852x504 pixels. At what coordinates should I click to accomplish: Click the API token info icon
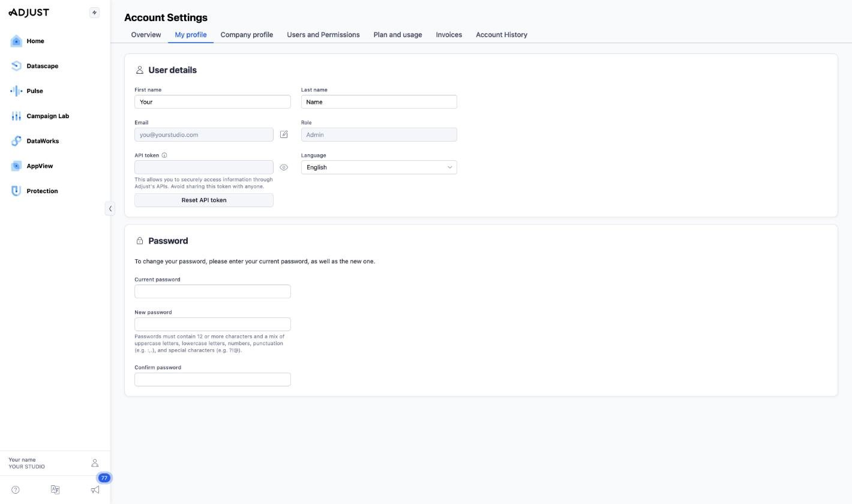[164, 155]
